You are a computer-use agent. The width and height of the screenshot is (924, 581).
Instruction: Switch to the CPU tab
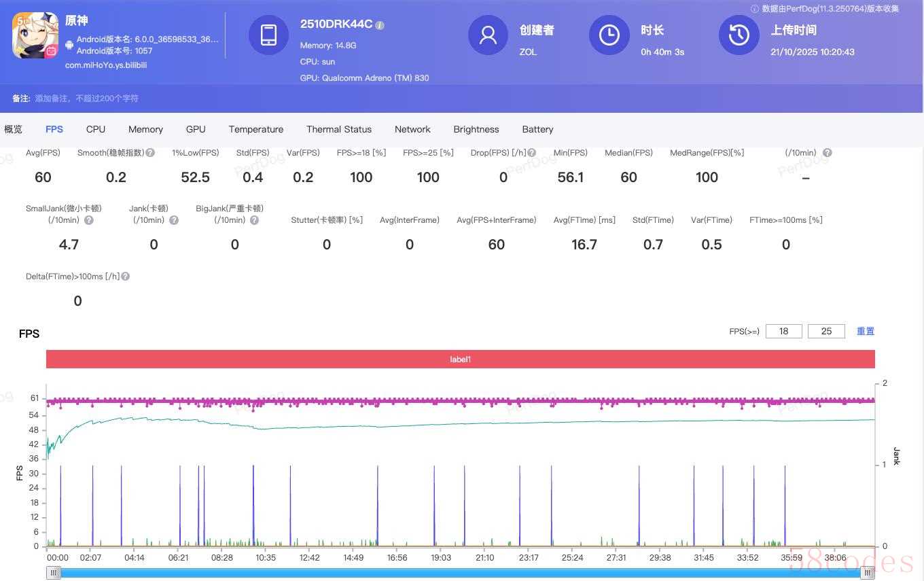coord(96,129)
